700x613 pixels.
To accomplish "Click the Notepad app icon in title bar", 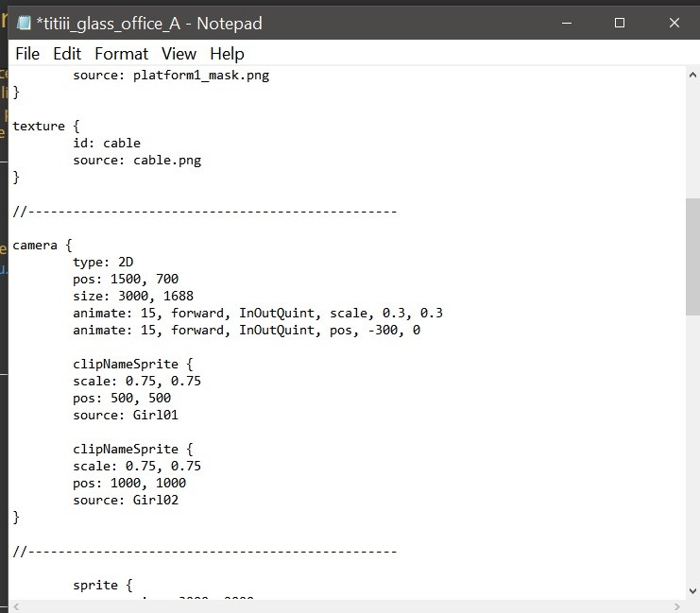I will coord(24,23).
